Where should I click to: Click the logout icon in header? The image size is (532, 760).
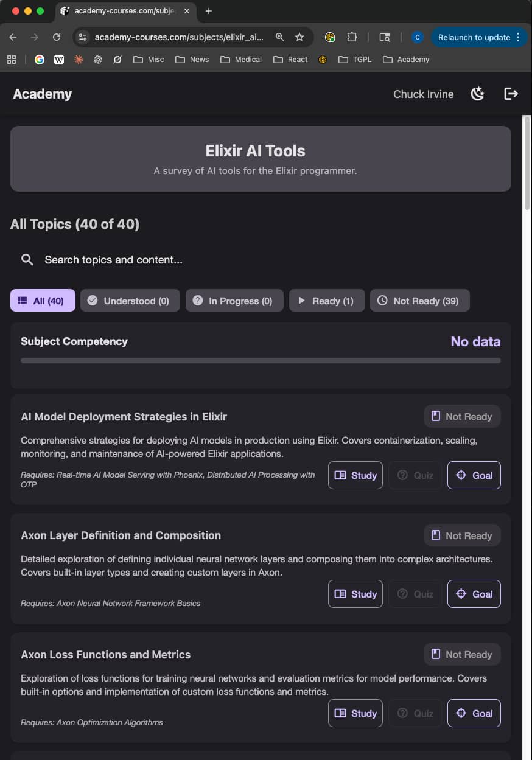(x=511, y=94)
